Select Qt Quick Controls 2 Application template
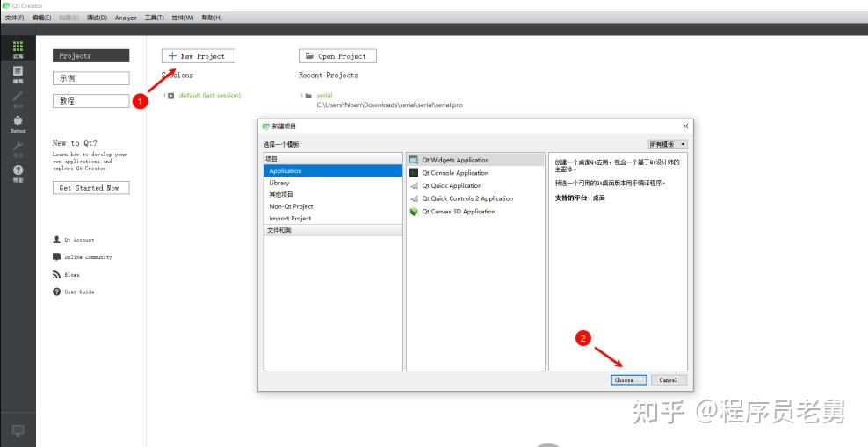The height and width of the screenshot is (447, 868). (475, 198)
